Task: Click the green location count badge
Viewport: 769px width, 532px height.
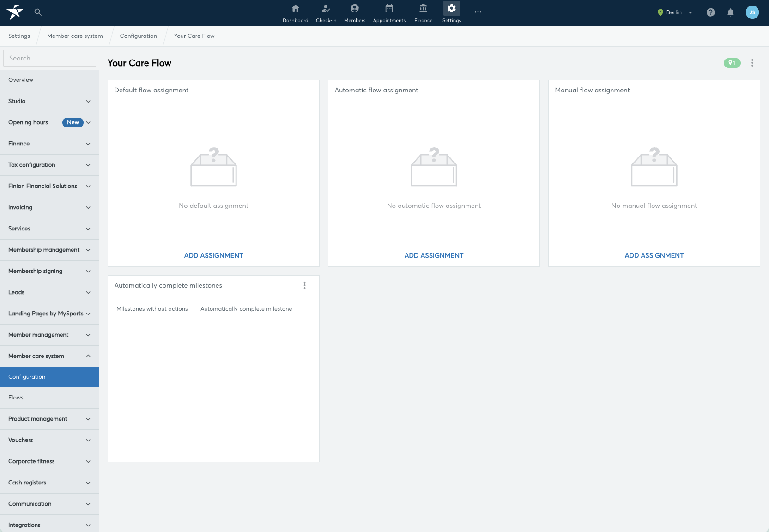Action: (x=732, y=63)
